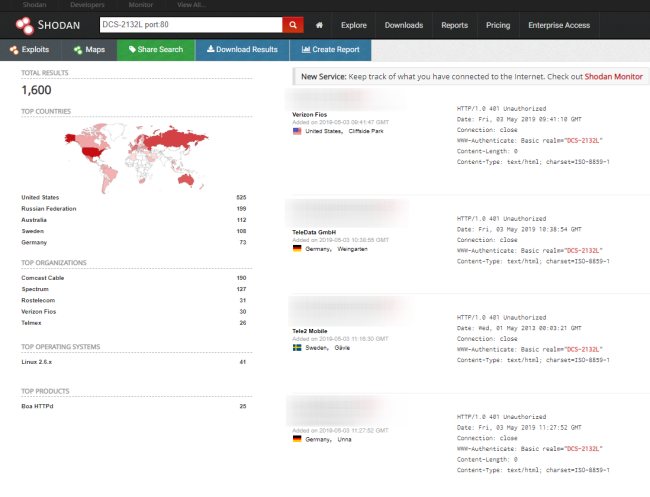This screenshot has height=497, width=650.
Task: Click the Shodan top bar link
Action: tap(34, 5)
